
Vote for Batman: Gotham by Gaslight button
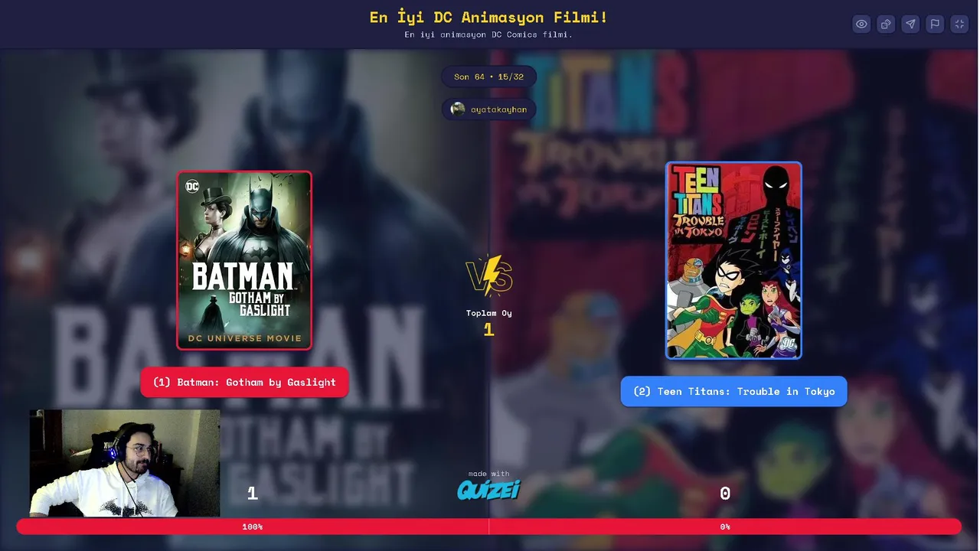click(x=244, y=383)
